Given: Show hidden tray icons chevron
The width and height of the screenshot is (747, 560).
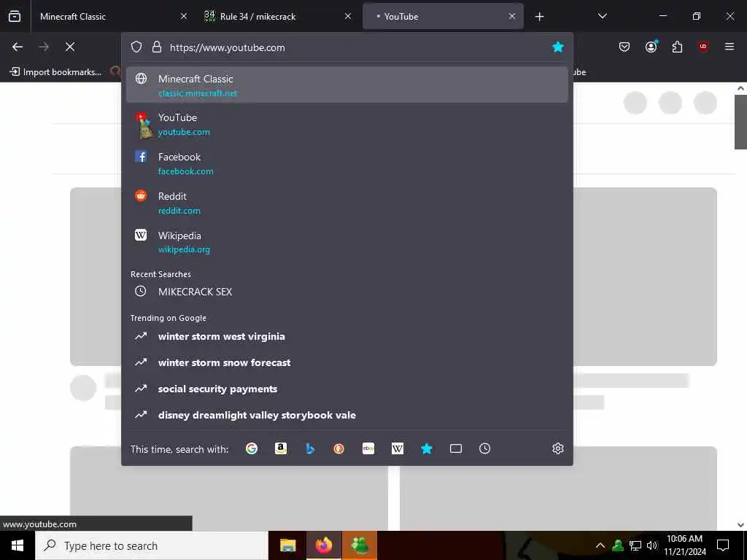Looking at the screenshot, I should [600, 545].
